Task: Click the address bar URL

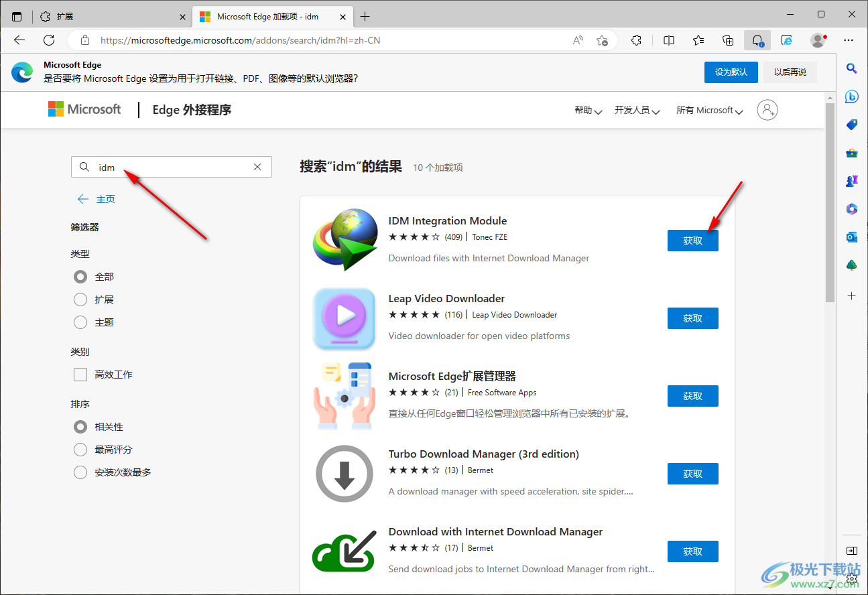Action: point(241,40)
